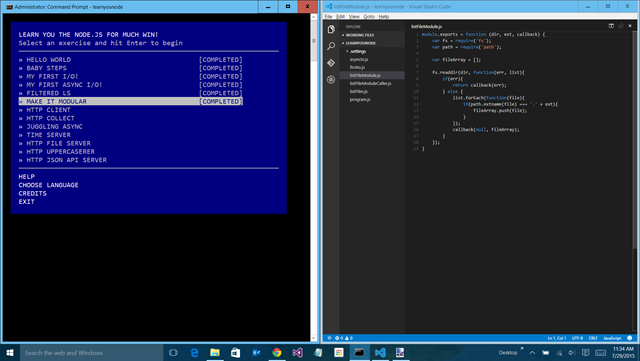The width and height of the screenshot is (640, 361).
Task: Click EXIT in the learnyounode menu
Action: pyautogui.click(x=27, y=202)
